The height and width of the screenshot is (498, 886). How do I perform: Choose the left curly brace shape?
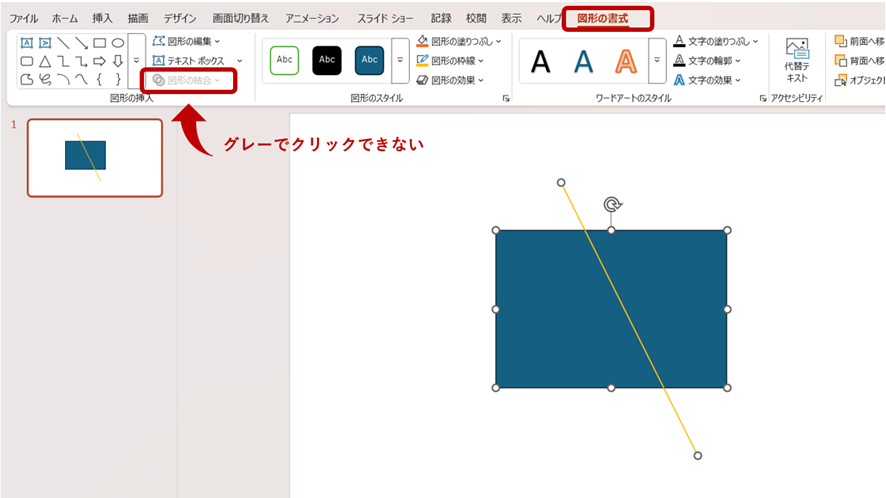[100, 79]
